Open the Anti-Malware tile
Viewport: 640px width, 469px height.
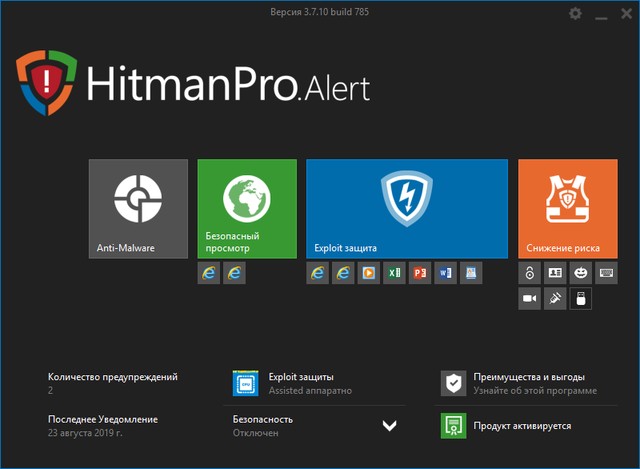(x=138, y=208)
